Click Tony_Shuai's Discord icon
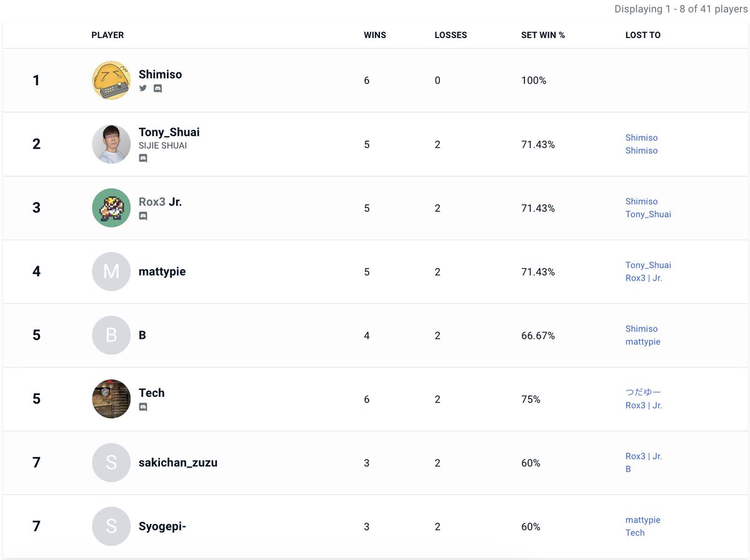The width and height of the screenshot is (750, 560). [x=143, y=159]
